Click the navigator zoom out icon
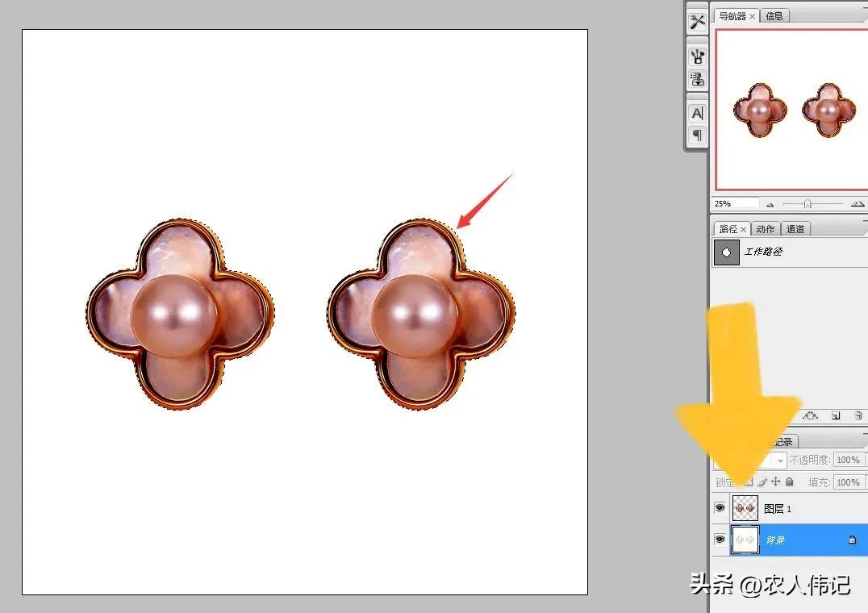The image size is (868, 613). tap(770, 204)
